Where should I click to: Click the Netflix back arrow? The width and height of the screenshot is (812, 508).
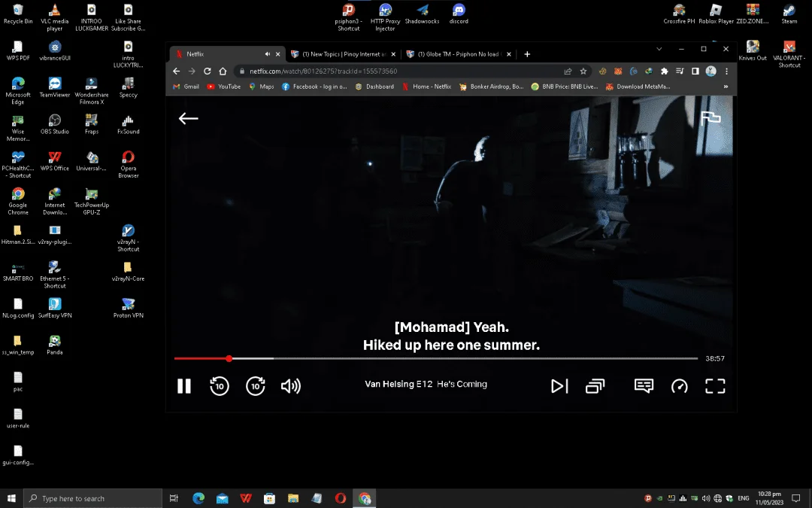click(x=189, y=119)
